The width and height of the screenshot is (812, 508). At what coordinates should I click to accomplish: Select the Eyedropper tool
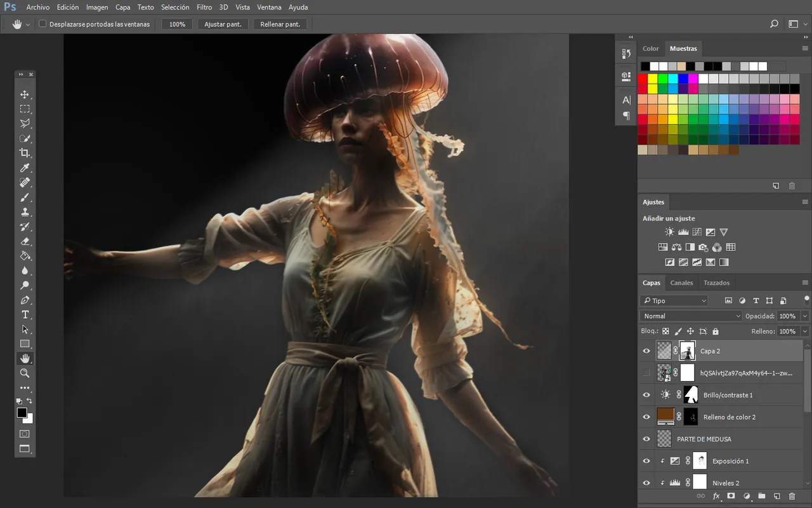click(25, 168)
